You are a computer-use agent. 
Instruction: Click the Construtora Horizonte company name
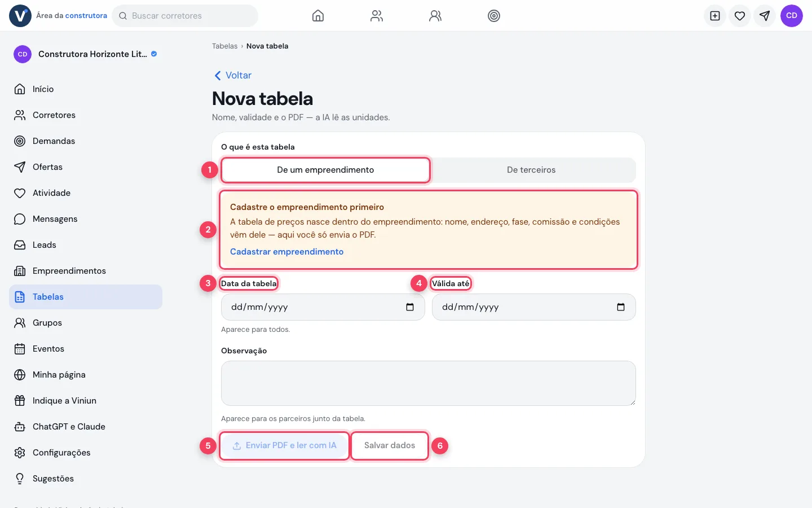click(x=92, y=54)
